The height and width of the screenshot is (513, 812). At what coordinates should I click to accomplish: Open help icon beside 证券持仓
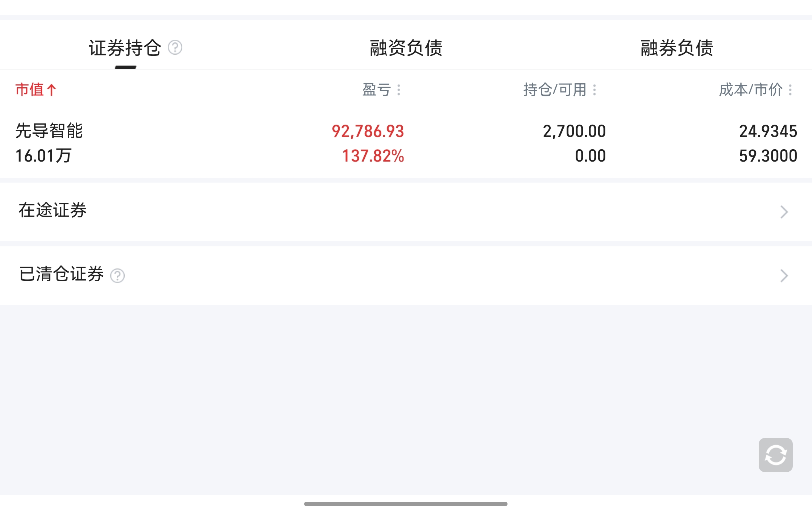pos(175,47)
